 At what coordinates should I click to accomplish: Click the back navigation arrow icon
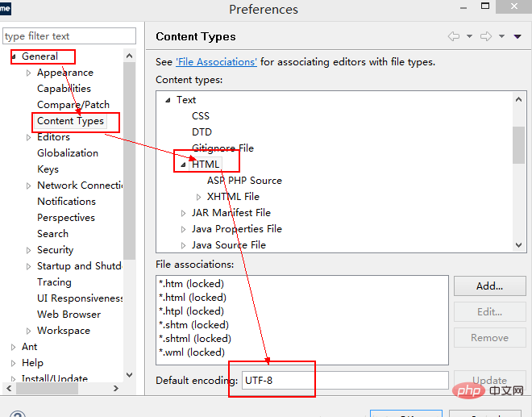pos(454,36)
